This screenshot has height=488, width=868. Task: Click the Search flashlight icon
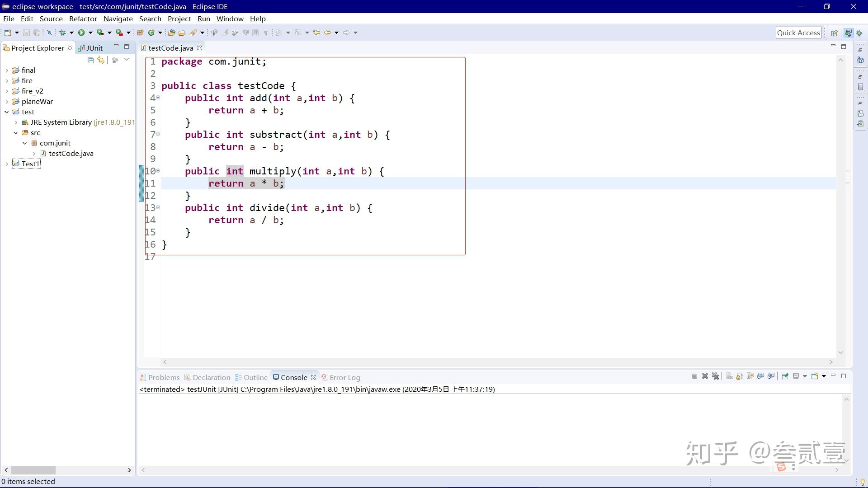(x=193, y=33)
